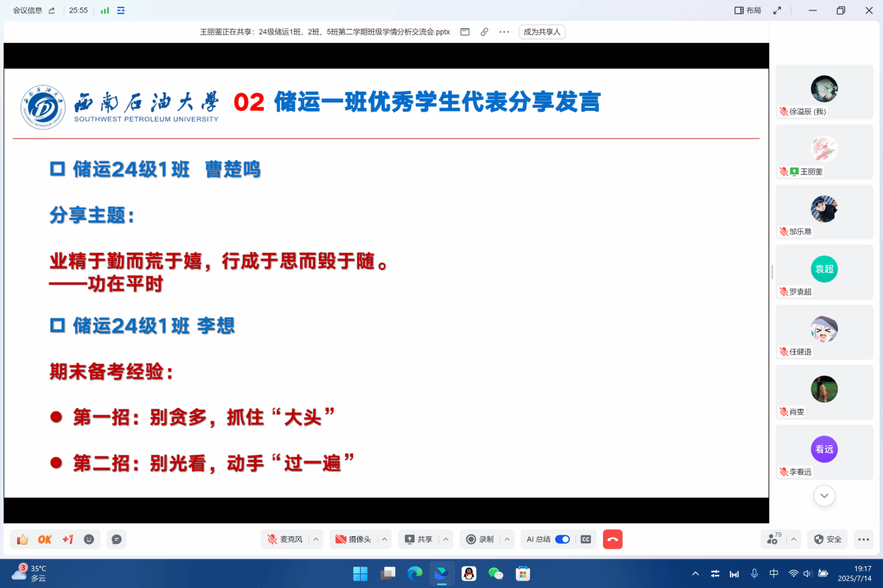This screenshot has height=588, width=883.
Task: Expand the microphone options arrow
Action: (316, 539)
